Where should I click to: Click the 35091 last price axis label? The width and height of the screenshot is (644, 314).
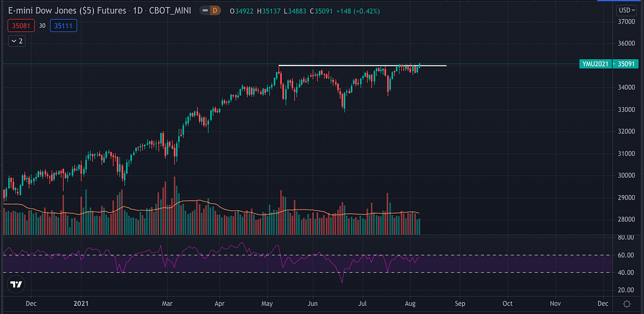pos(625,64)
